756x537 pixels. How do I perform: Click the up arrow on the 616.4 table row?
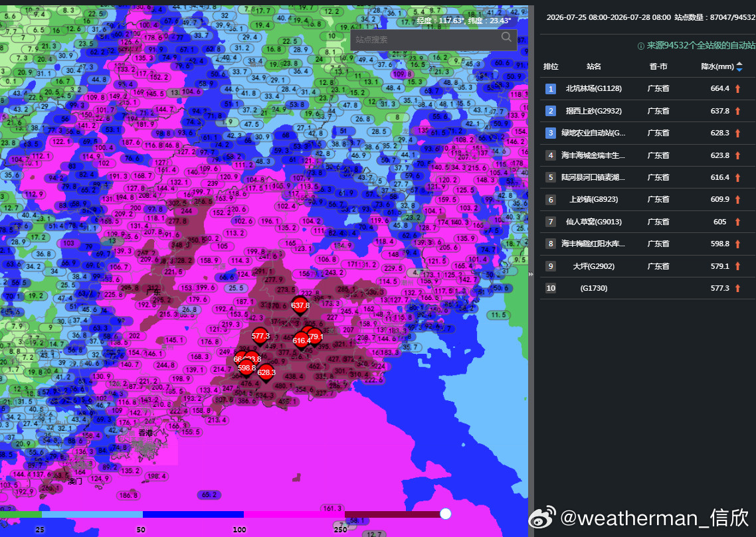pos(737,177)
